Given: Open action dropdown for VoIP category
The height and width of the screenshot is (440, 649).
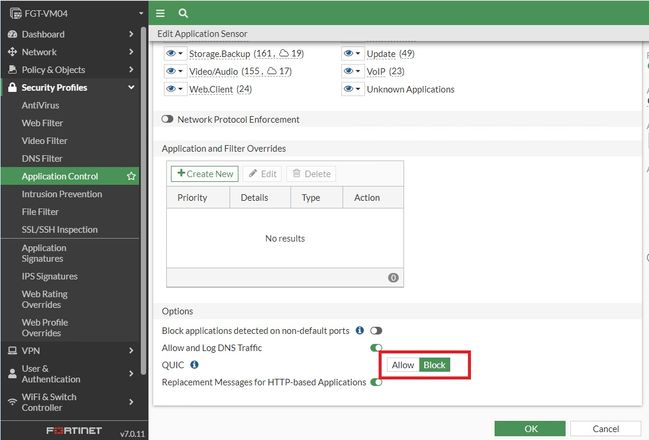Looking at the screenshot, I should (352, 71).
